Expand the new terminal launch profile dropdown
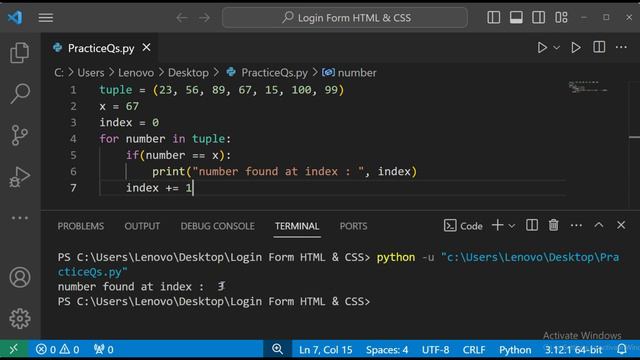The width and height of the screenshot is (640, 360). tap(511, 226)
